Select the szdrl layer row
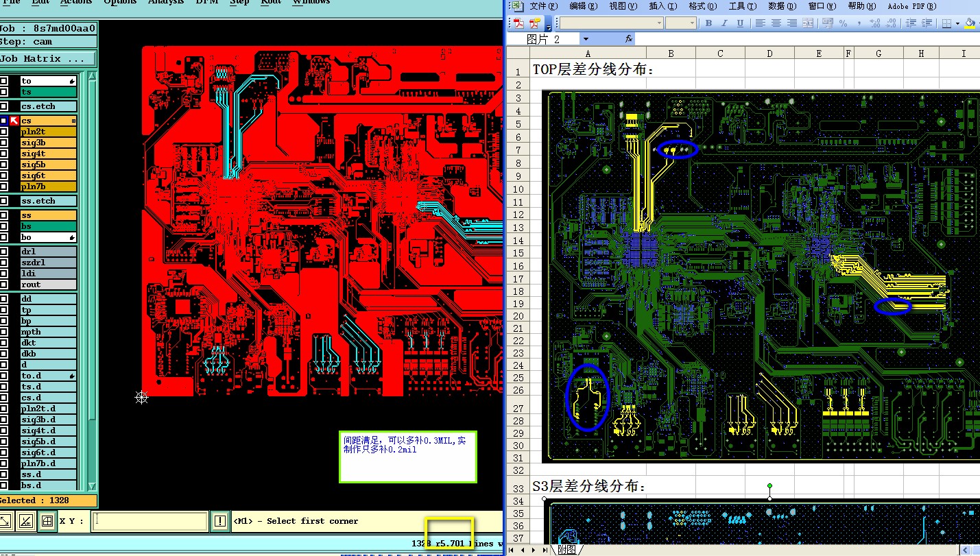 click(x=47, y=263)
